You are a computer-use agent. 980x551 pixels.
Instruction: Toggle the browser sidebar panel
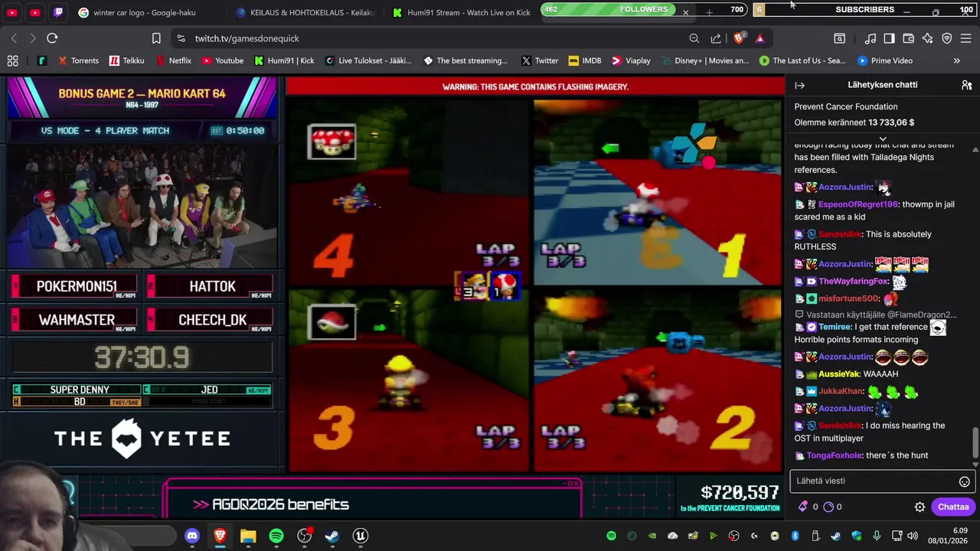889,38
